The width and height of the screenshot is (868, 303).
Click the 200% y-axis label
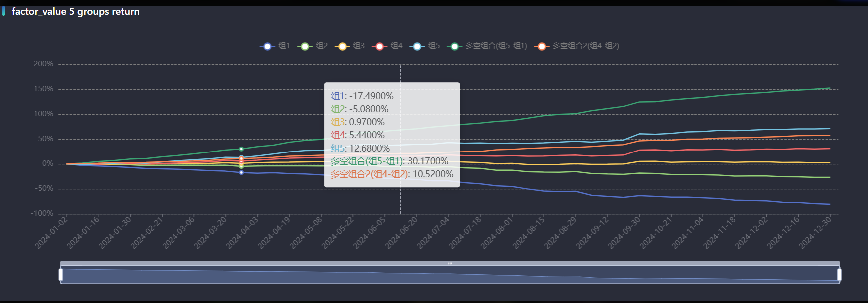click(x=43, y=64)
